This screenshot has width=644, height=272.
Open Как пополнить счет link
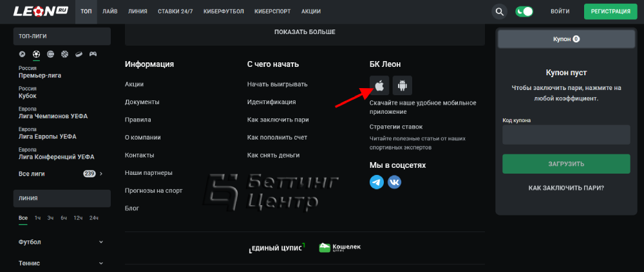pyautogui.click(x=277, y=138)
